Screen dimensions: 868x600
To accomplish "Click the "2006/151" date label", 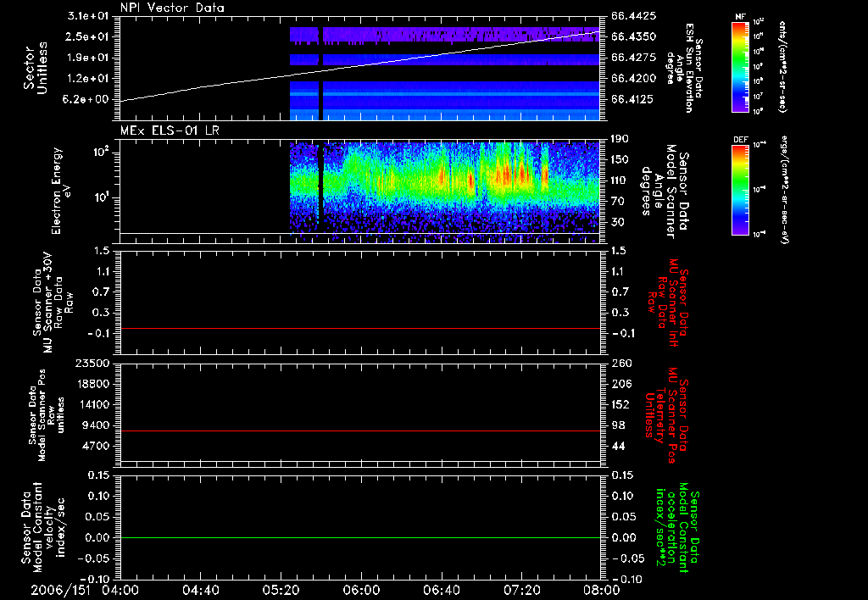I will point(60,590).
